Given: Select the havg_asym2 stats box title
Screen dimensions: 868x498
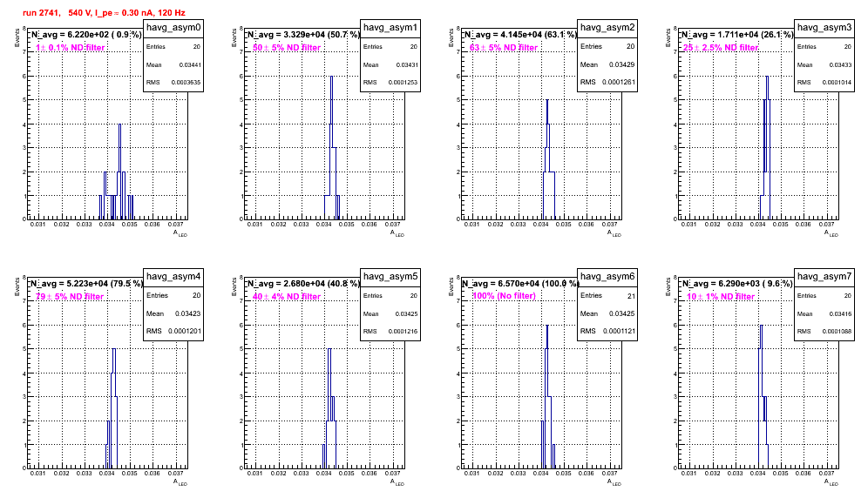Looking at the screenshot, I should (x=607, y=28).
